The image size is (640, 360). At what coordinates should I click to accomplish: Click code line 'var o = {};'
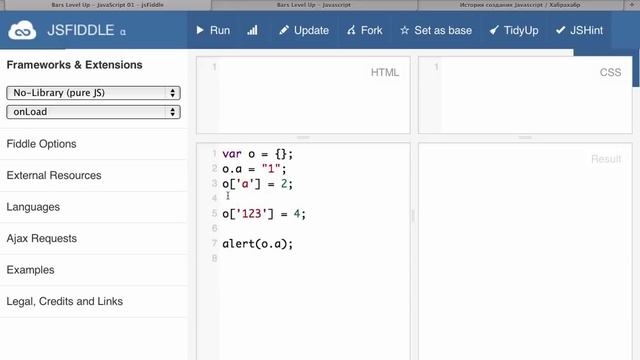click(x=258, y=154)
